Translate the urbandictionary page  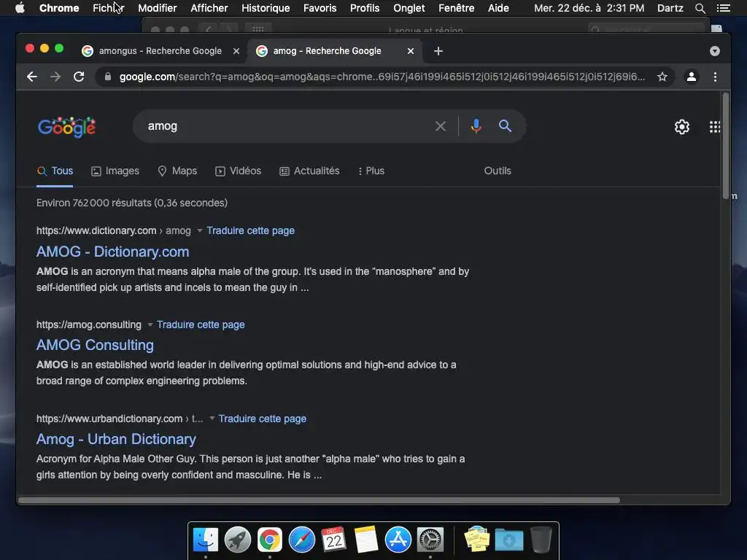(263, 419)
